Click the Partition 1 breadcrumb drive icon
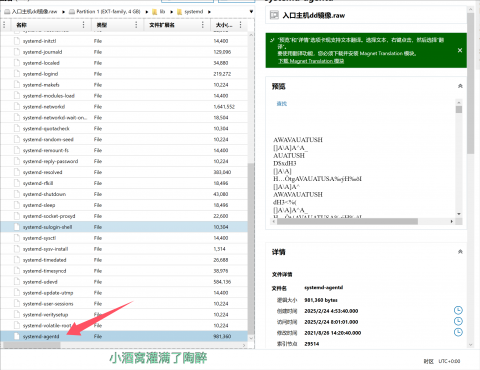 [72, 12]
